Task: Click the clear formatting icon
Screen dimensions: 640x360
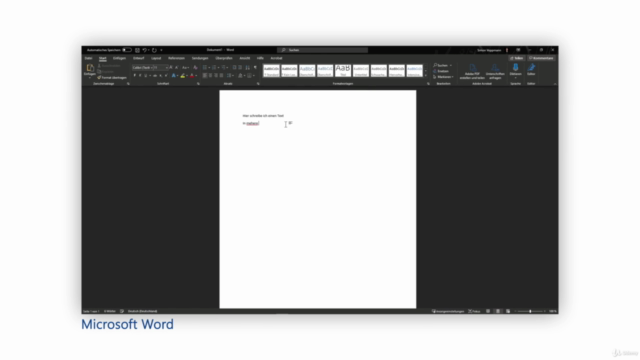Action: pos(195,67)
